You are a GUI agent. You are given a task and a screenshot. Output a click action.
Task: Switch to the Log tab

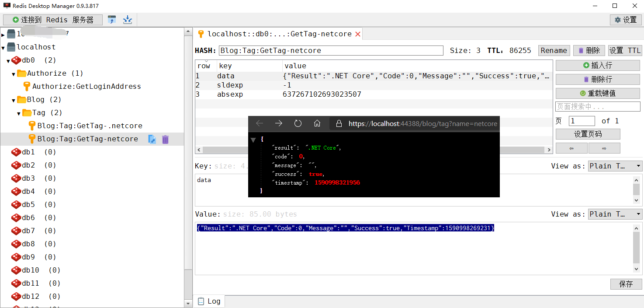209,301
